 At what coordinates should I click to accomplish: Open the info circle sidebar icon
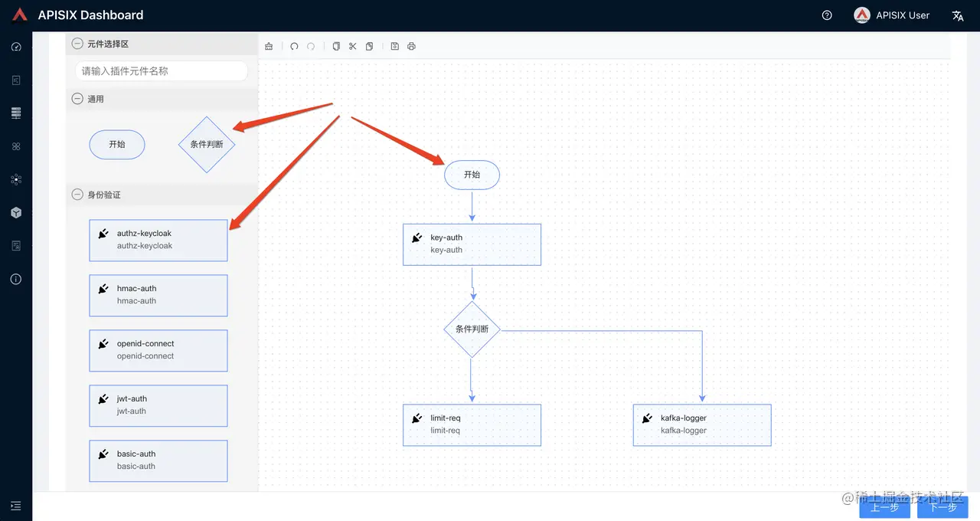click(x=16, y=279)
